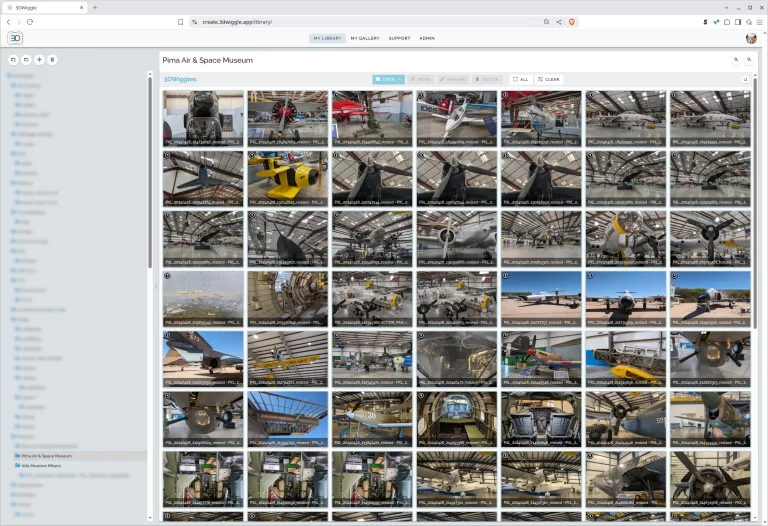Image resolution: width=768 pixels, height=526 pixels.
Task: Click CLEAR to deselect all items
Action: point(549,79)
